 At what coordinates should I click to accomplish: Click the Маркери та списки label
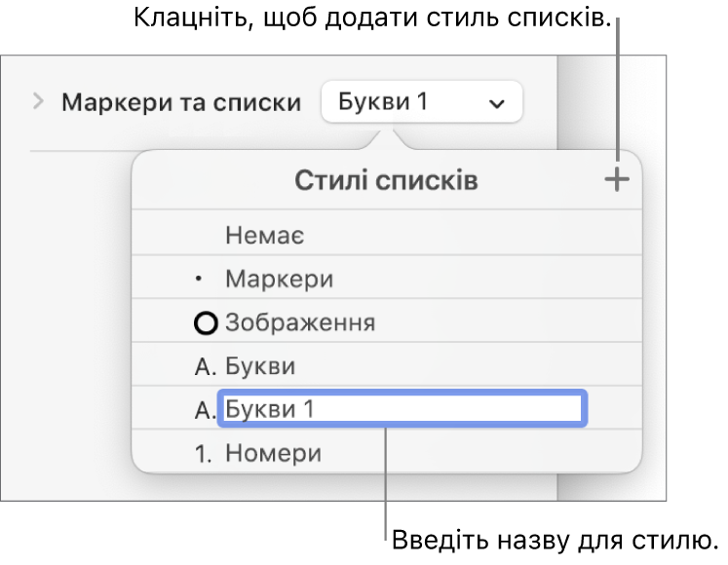181,102
